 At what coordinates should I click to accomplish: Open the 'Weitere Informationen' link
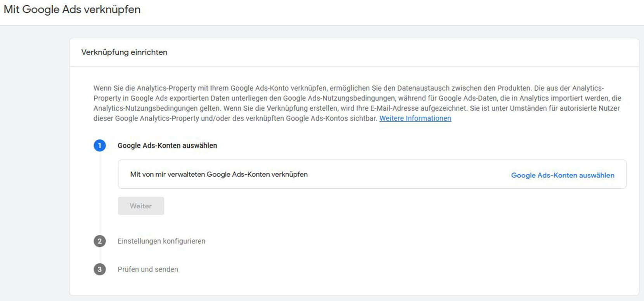(x=415, y=119)
